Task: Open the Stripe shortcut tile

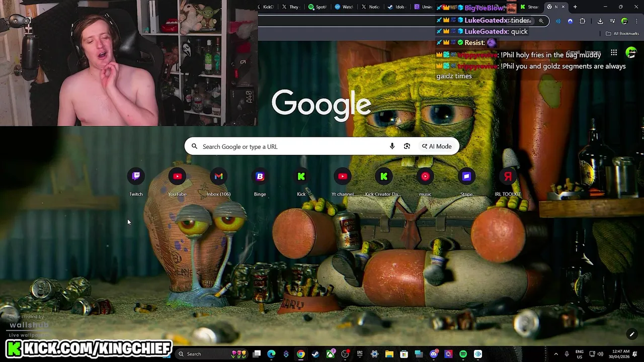Action: point(466,182)
